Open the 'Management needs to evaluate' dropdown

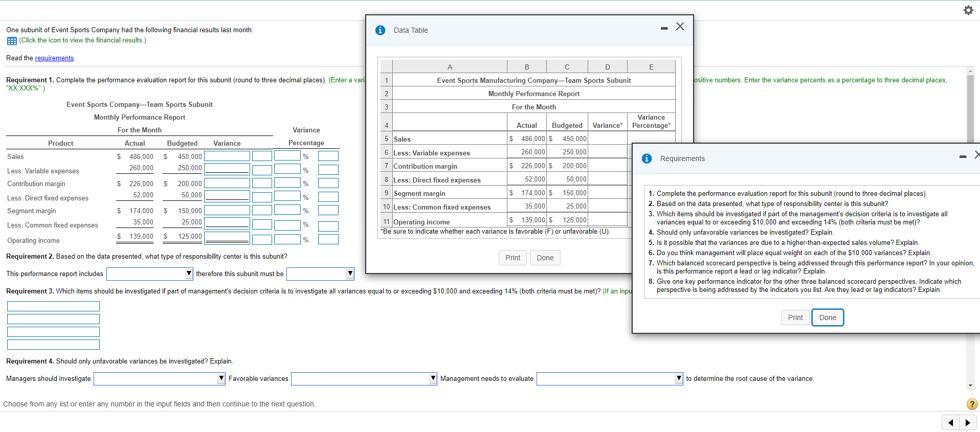(x=610, y=379)
